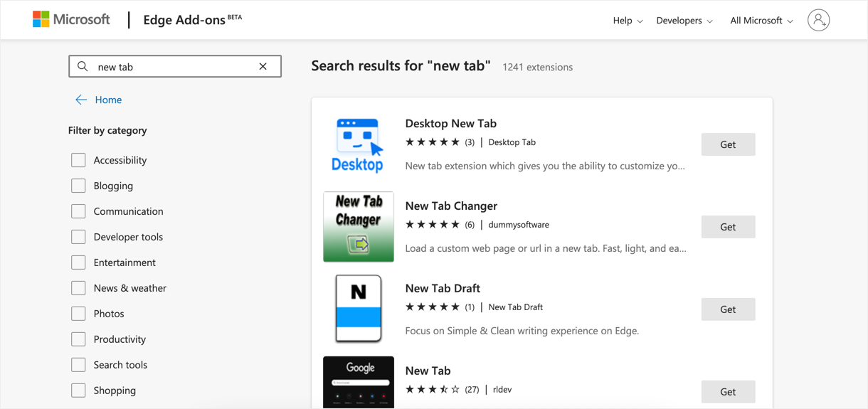868x409 pixels.
Task: Expand the All Microsoft menu
Action: click(x=761, y=21)
